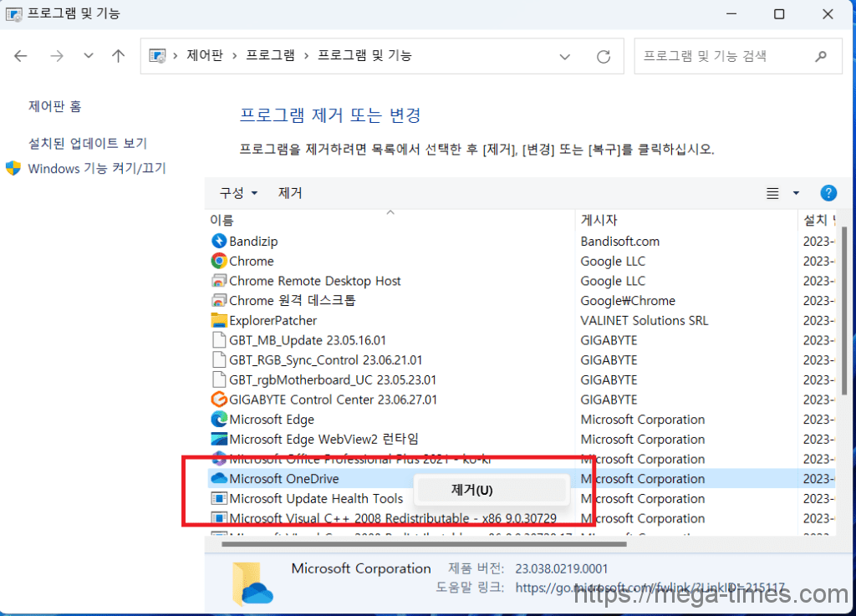Select the Chrome Remote Desktop Host name
This screenshot has width=856, height=616.
[315, 281]
